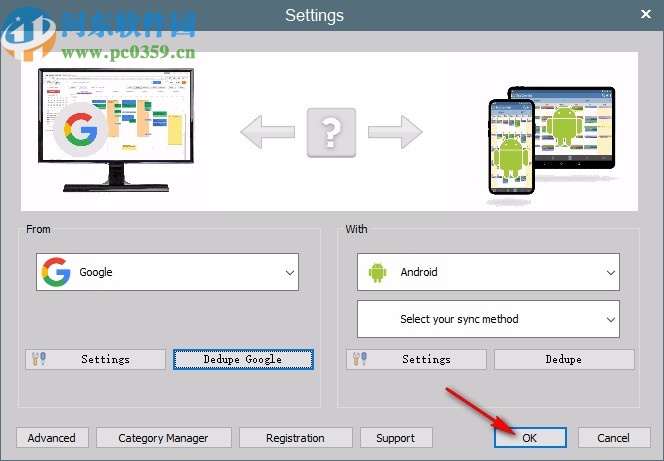Click the With group label

[x=356, y=229]
